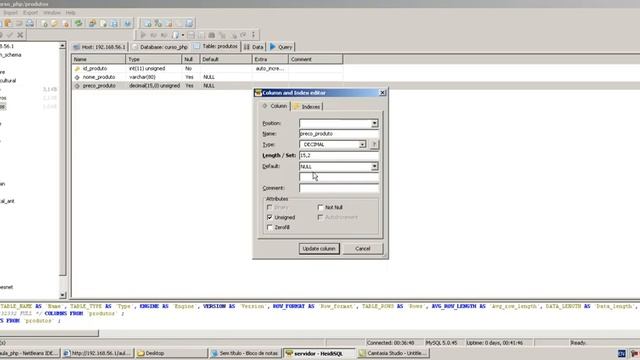640x360 pixels.
Task: Select the nome_produto row
Action: [207, 77]
